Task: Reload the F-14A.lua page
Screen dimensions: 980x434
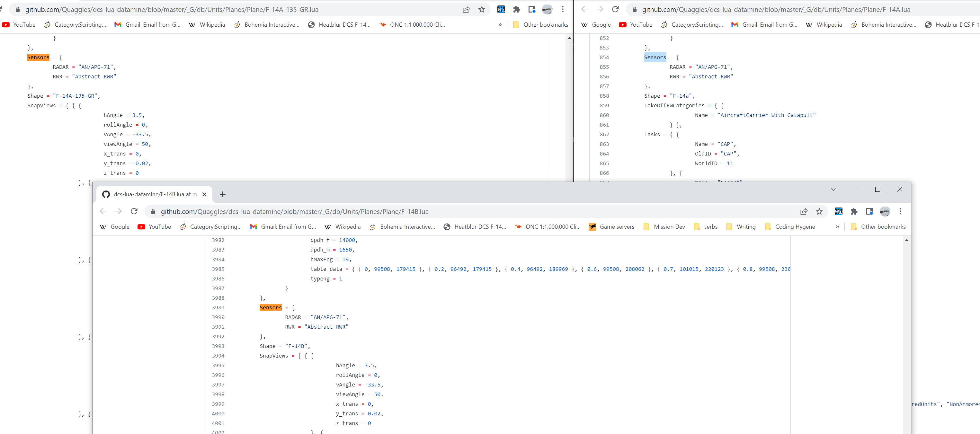Action: (x=615, y=10)
